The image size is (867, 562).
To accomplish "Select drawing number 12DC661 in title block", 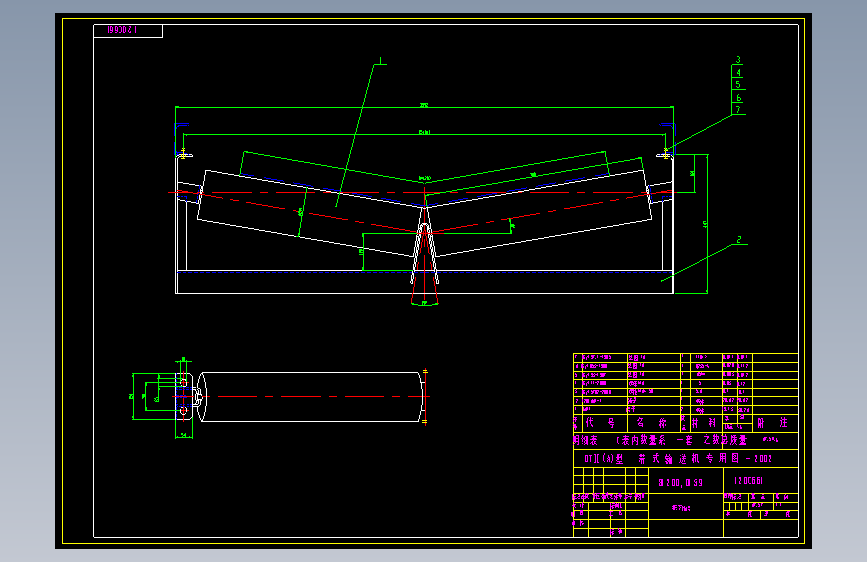I will coord(748,481).
